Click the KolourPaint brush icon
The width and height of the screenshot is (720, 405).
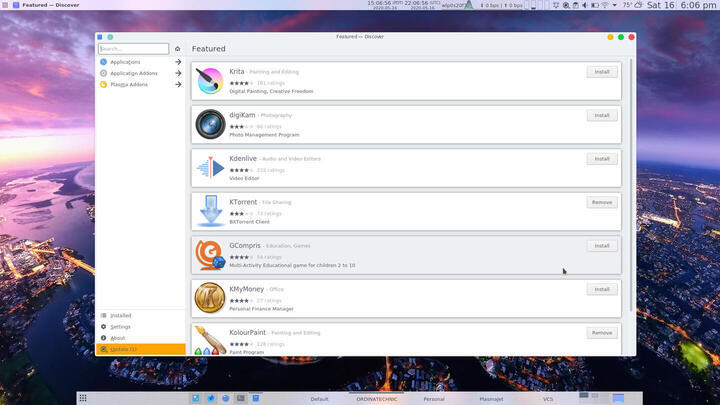(x=210, y=340)
